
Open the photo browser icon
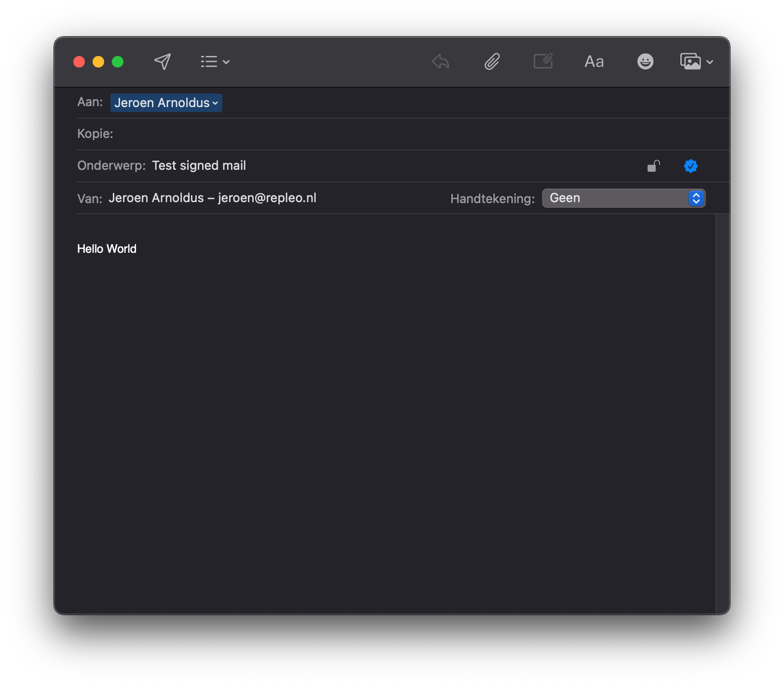click(x=690, y=61)
